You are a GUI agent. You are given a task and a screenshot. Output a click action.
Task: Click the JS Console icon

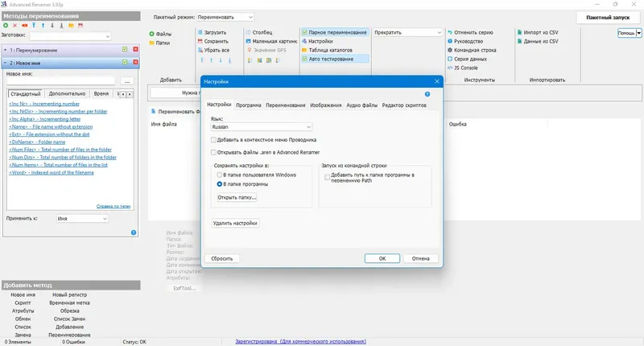point(450,68)
